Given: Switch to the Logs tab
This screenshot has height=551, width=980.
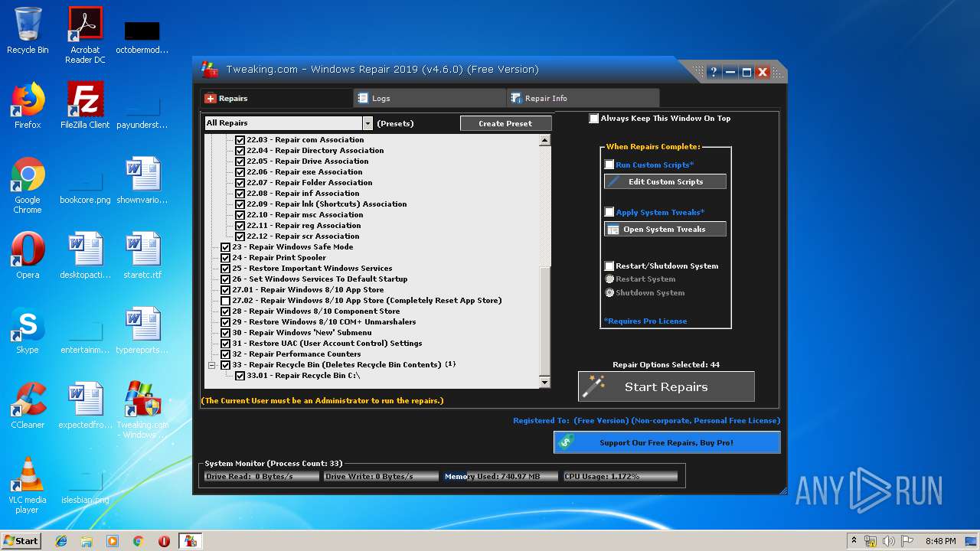Looking at the screenshot, I should point(430,98).
